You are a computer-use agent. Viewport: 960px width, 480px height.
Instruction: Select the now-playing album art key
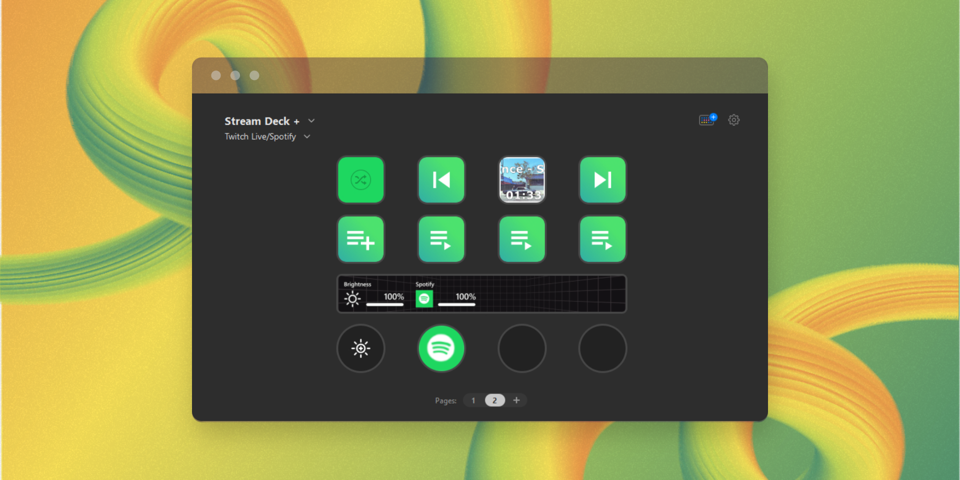(522, 179)
